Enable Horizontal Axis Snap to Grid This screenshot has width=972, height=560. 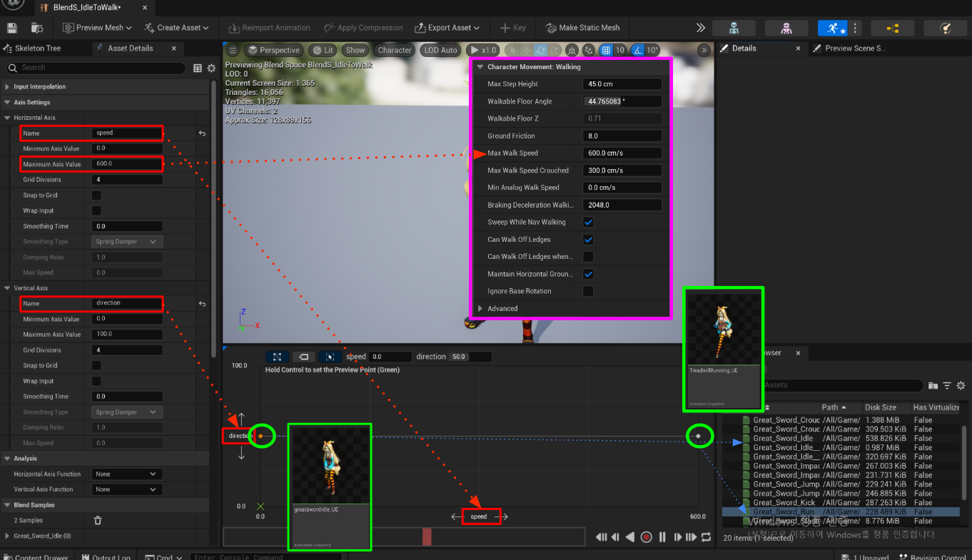96,195
